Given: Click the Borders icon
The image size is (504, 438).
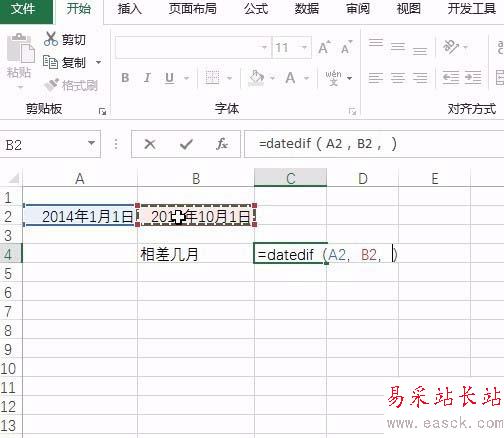Looking at the screenshot, I should pos(212,78).
